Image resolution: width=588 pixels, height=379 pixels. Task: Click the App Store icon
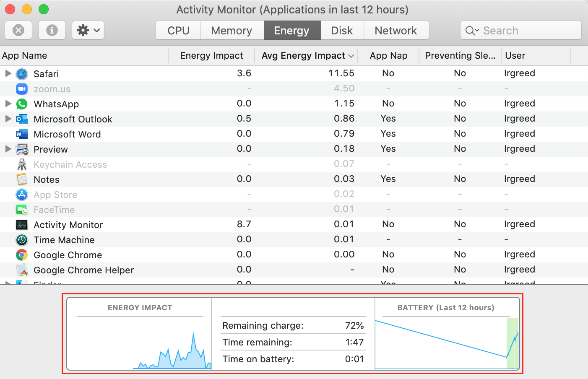(x=22, y=195)
